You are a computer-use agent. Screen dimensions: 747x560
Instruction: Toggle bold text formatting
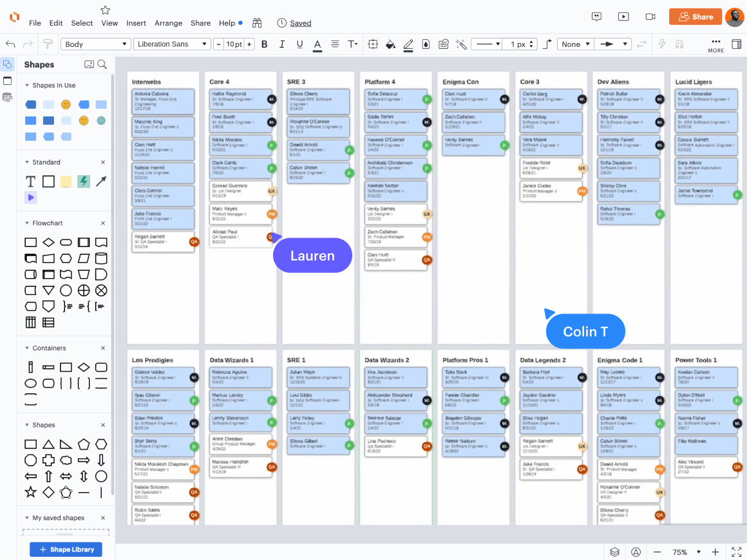click(x=264, y=44)
